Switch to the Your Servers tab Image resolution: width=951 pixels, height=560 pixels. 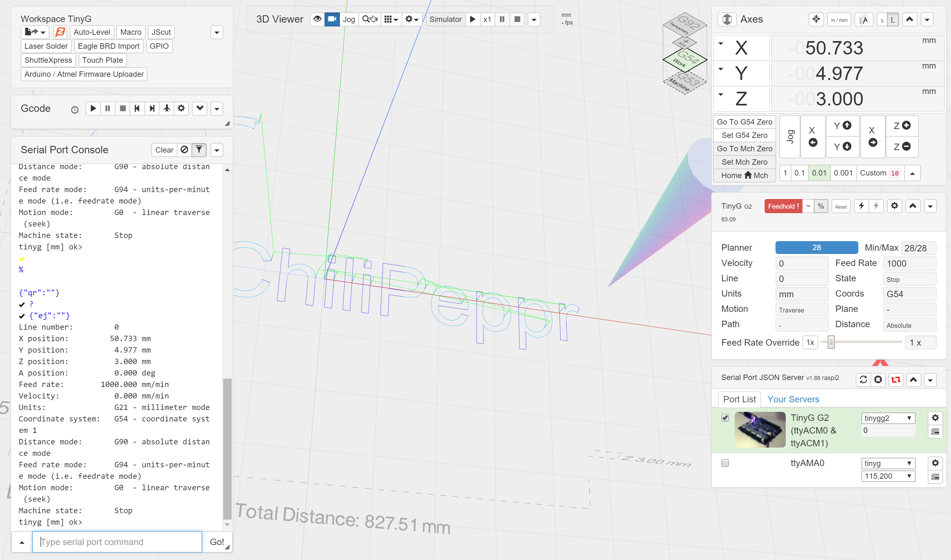(x=793, y=399)
